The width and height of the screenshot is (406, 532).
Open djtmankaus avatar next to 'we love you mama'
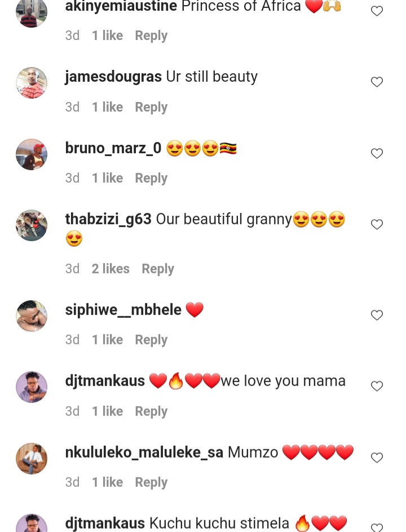click(32, 387)
